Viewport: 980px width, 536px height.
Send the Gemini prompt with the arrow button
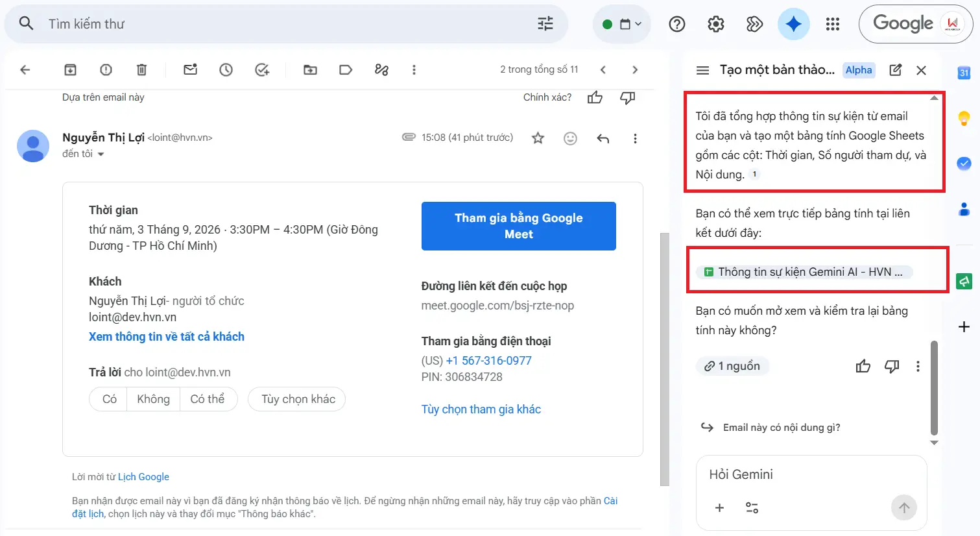904,508
